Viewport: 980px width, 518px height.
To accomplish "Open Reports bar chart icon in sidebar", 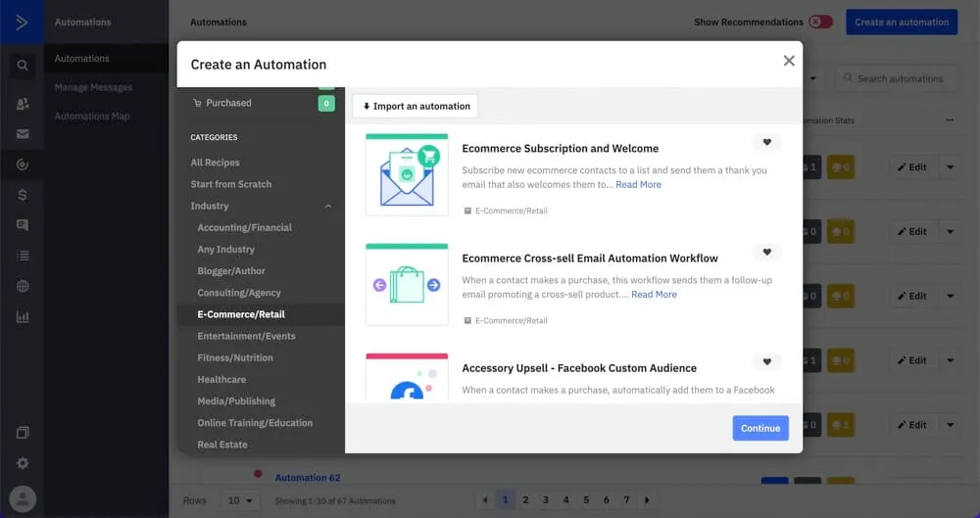I will point(22,317).
